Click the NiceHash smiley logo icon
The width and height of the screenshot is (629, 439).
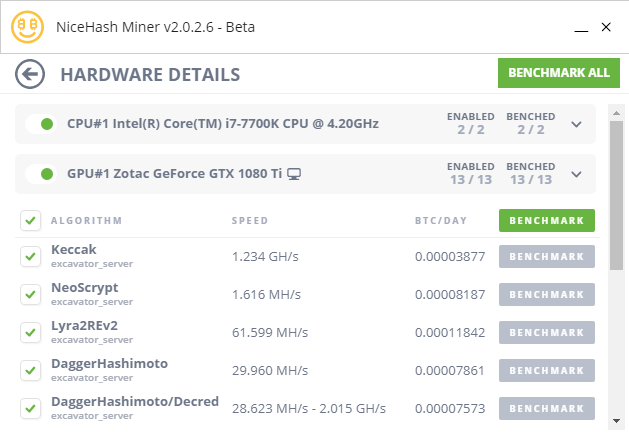pos(27,27)
